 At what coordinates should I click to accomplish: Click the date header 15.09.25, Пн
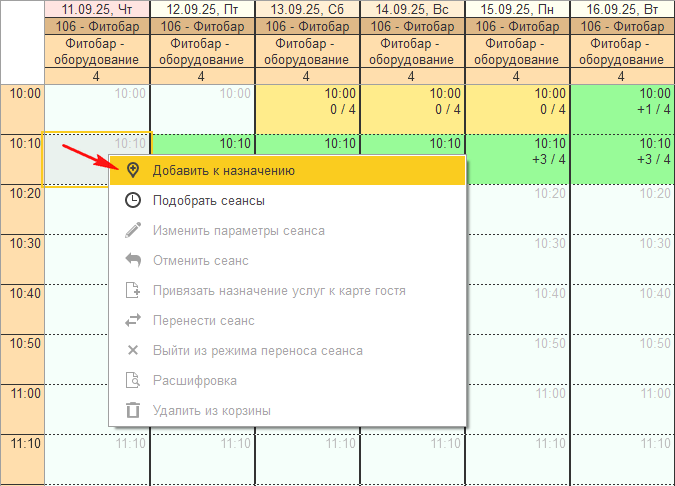click(517, 9)
